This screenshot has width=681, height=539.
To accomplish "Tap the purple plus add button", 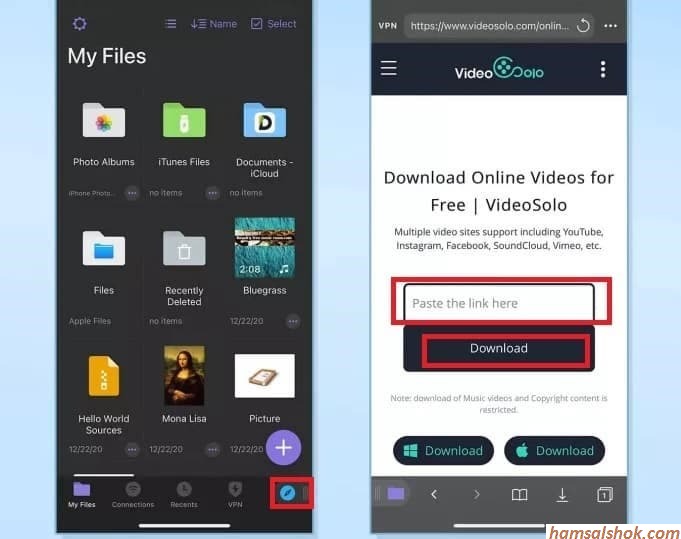I will 284,448.
